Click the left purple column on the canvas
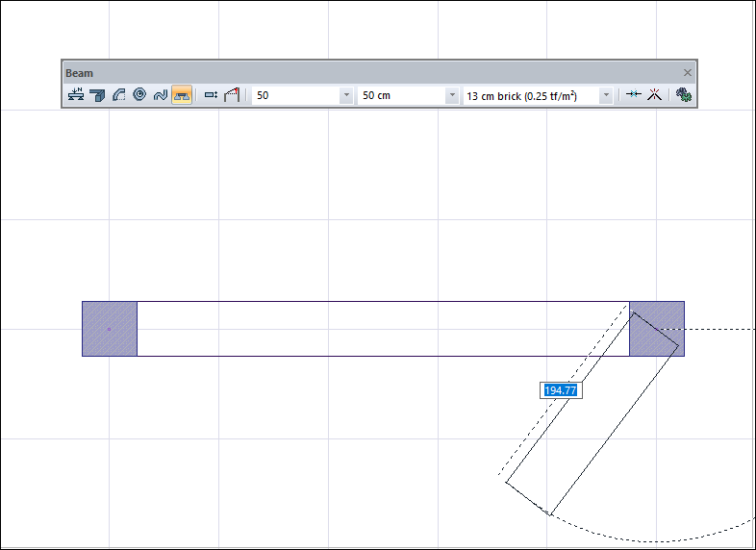 pyautogui.click(x=110, y=329)
